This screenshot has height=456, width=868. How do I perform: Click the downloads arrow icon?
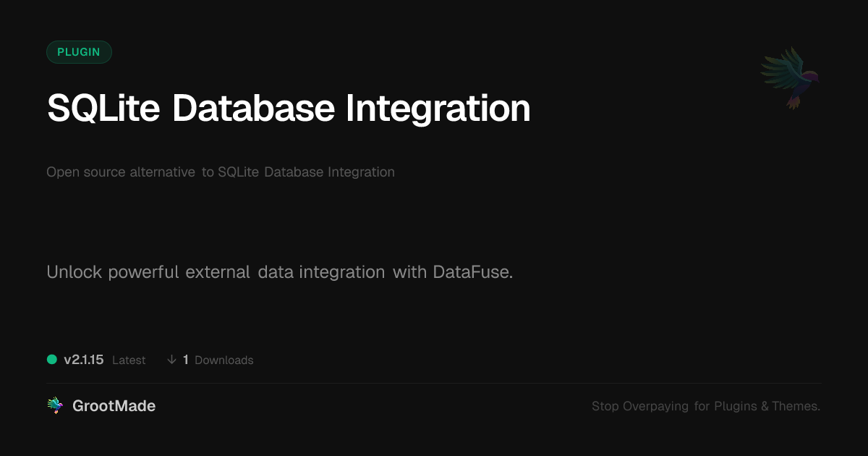171,360
